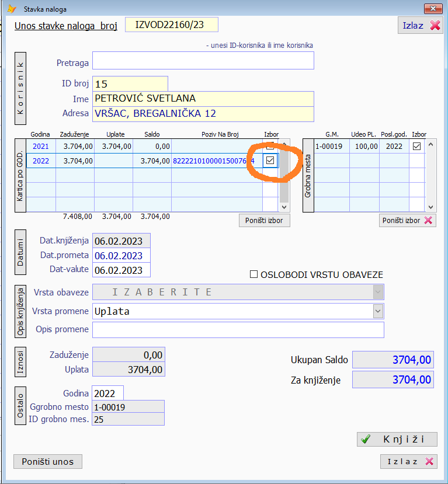Click the Opis promene text field
The width and height of the screenshot is (448, 484).
point(238,330)
